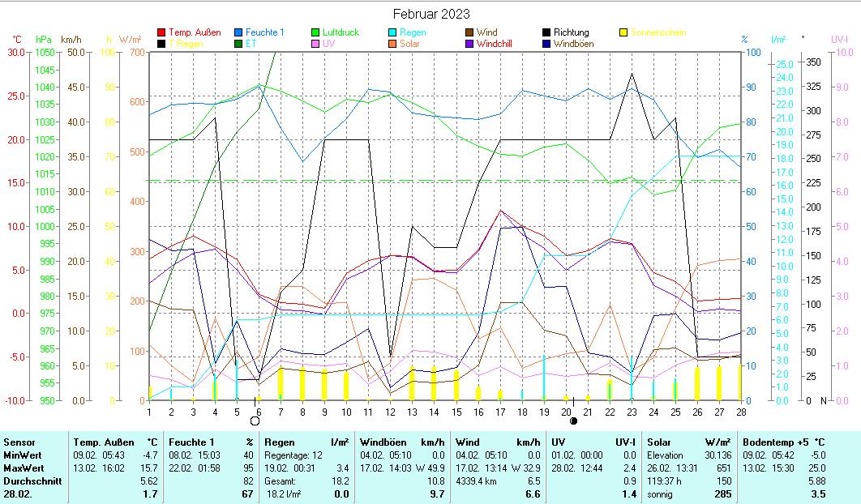Click the 'MinWert' row label
The image size is (861, 504).
click(x=23, y=455)
